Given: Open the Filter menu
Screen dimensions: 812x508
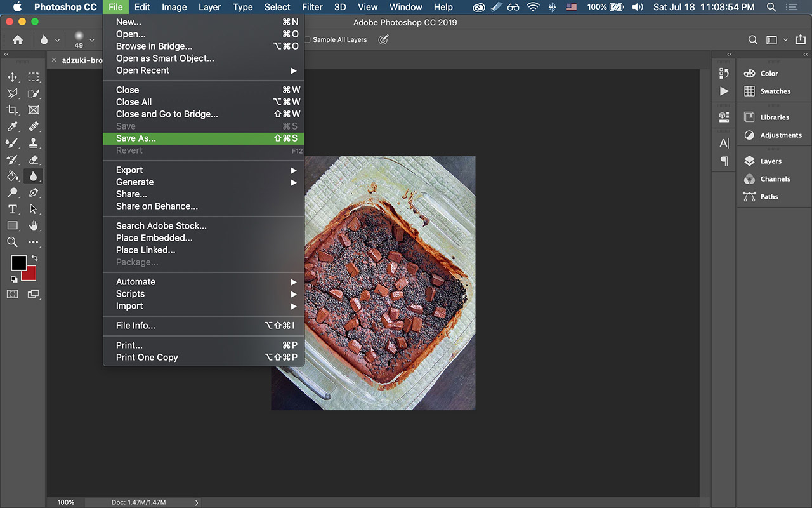Looking at the screenshot, I should click(x=312, y=7).
